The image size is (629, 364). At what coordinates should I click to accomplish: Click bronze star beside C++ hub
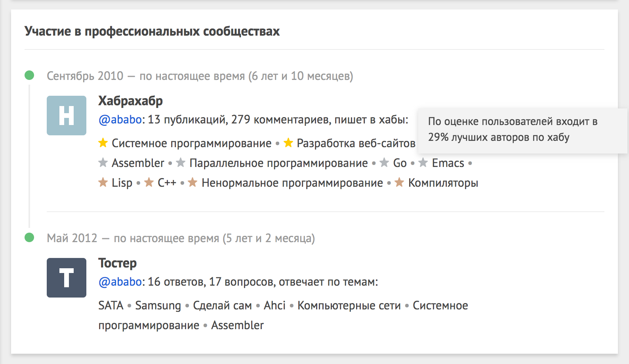tap(149, 182)
